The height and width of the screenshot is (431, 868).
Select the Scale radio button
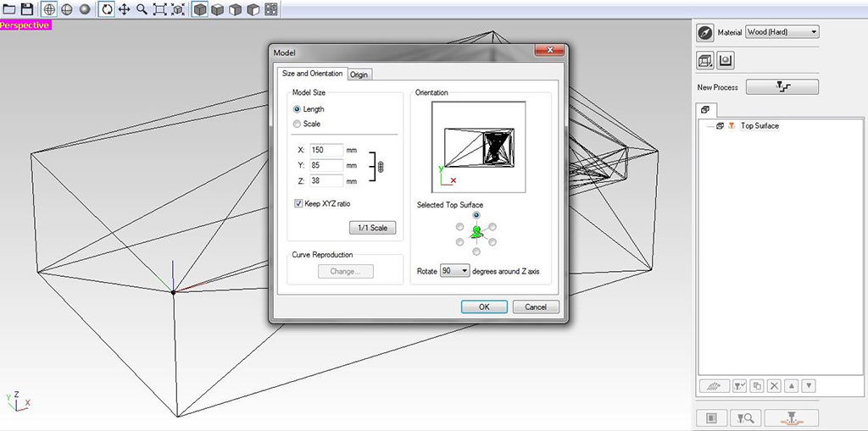tap(298, 124)
